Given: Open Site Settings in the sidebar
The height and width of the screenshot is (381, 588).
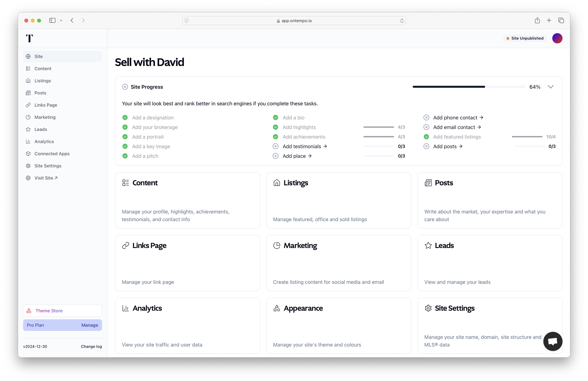Looking at the screenshot, I should (x=62, y=166).
